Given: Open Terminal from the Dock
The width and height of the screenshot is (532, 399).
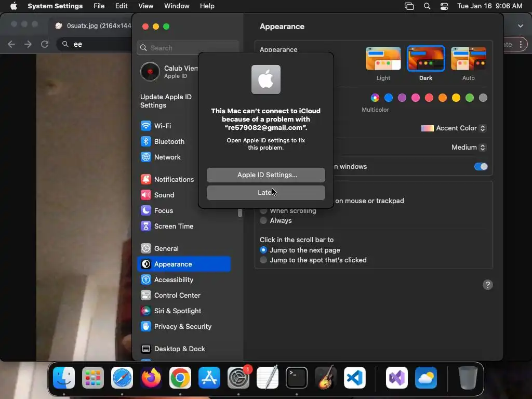Looking at the screenshot, I should [297, 378].
